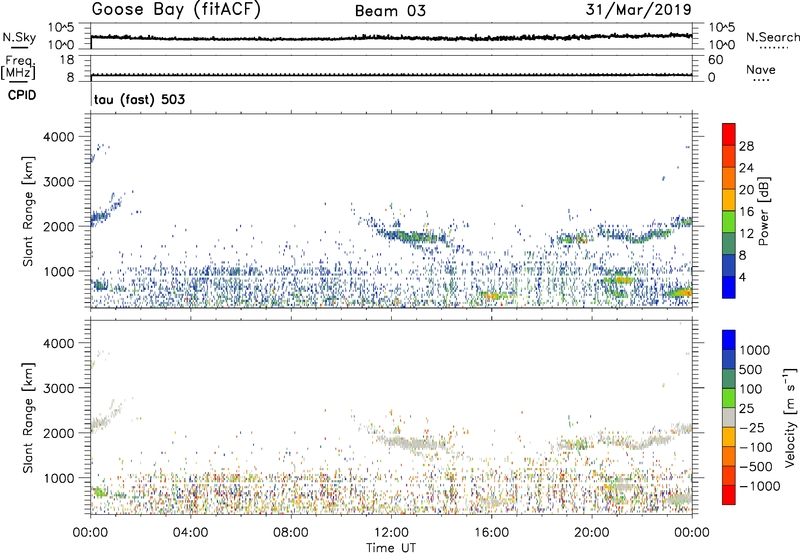
Task: Click the frequency trace line in Freq. panel
Action: 391,75
